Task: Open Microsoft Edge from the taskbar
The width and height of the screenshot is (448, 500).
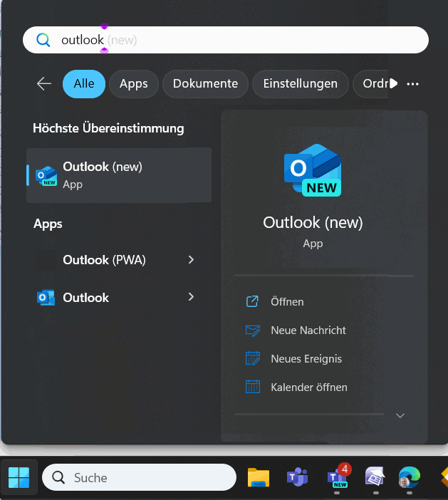Action: [x=410, y=477]
